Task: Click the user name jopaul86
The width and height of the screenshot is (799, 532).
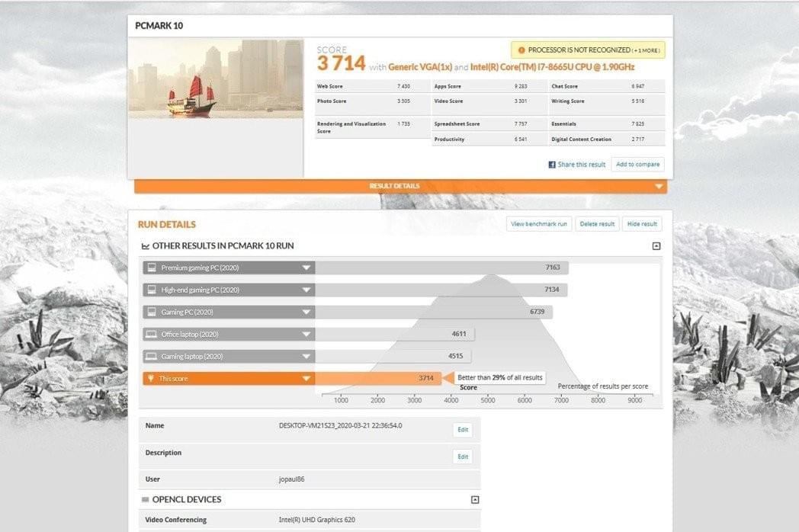Action: [291, 479]
